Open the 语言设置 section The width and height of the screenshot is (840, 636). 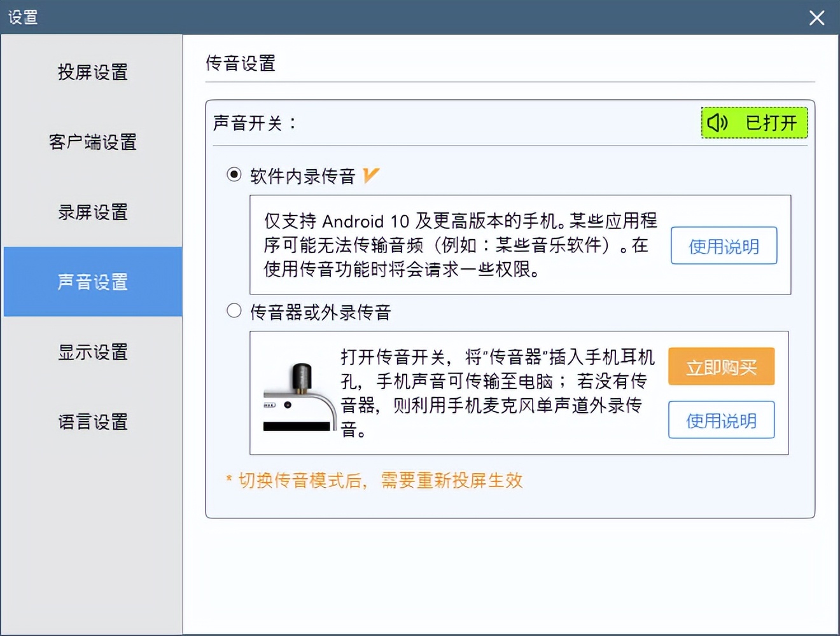tap(92, 422)
